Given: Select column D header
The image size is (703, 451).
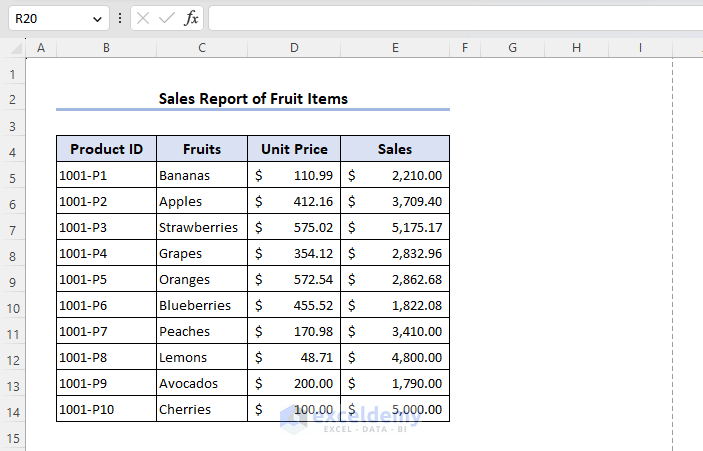Looking at the screenshot, I should point(294,48).
